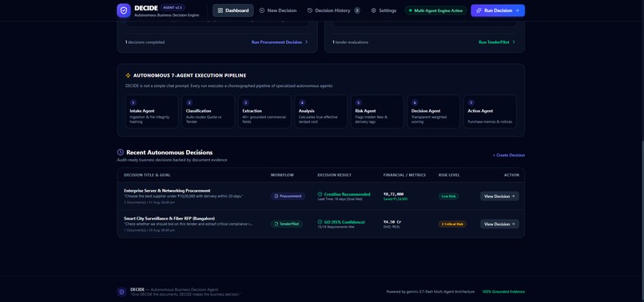Select the Analysis pipeline card

[x=320, y=112]
